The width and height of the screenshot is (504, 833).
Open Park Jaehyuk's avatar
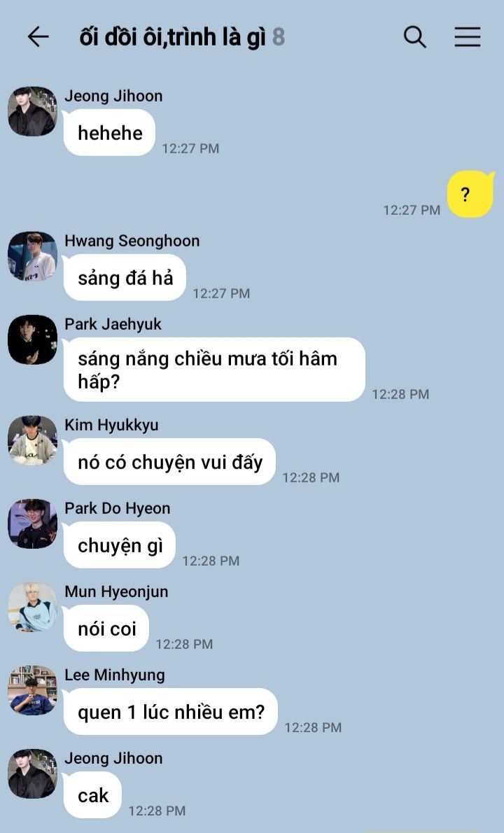coord(32,339)
